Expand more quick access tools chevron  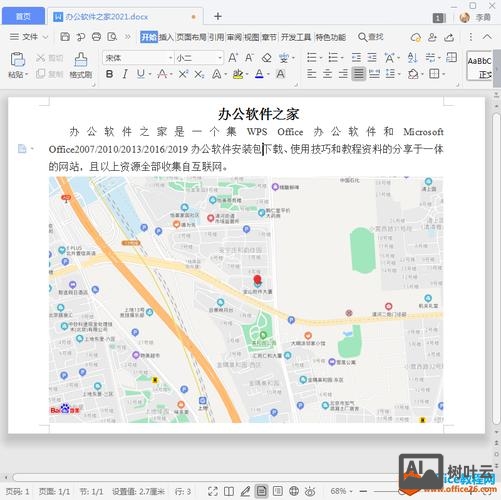tap(127, 36)
